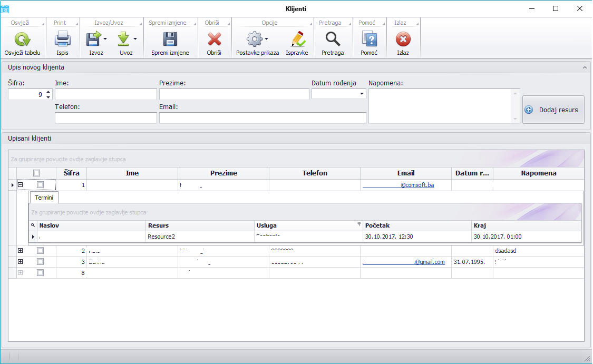This screenshot has height=364, width=593.
Task: Open Postavke prikaza gear settings
Action: pyautogui.click(x=255, y=40)
